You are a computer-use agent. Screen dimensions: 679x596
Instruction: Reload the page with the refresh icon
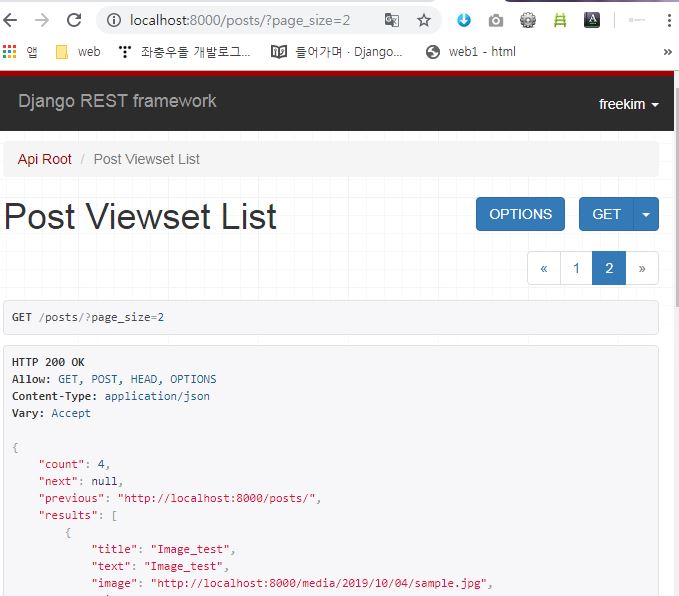pos(74,20)
